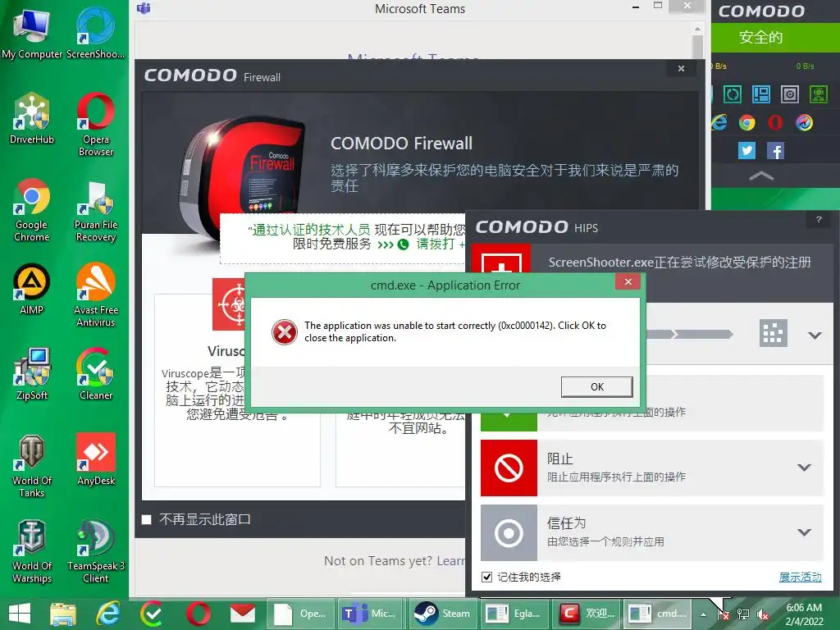Click the Comodo widget green support agent icon
Image resolution: width=840 pixels, height=630 pixels.
point(818,95)
